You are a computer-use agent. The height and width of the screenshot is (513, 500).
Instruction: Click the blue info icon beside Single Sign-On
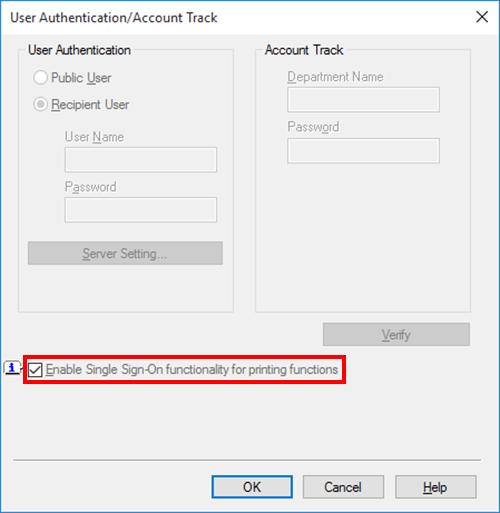click(12, 368)
